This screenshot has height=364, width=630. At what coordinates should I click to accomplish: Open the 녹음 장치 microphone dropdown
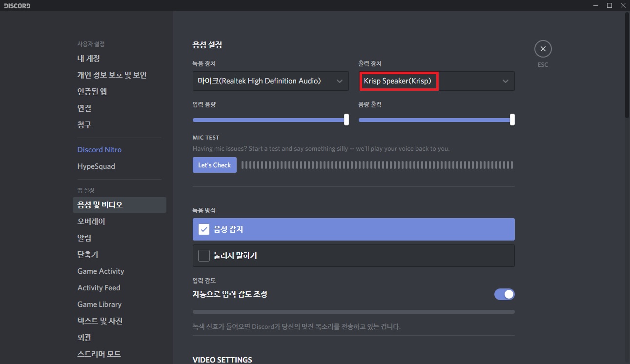pyautogui.click(x=271, y=81)
